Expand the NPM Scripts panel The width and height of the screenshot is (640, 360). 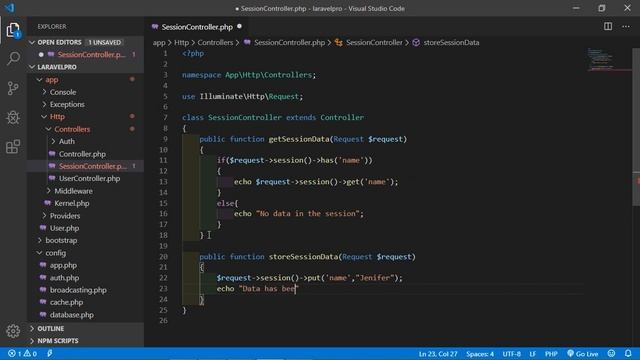pyautogui.click(x=86, y=341)
